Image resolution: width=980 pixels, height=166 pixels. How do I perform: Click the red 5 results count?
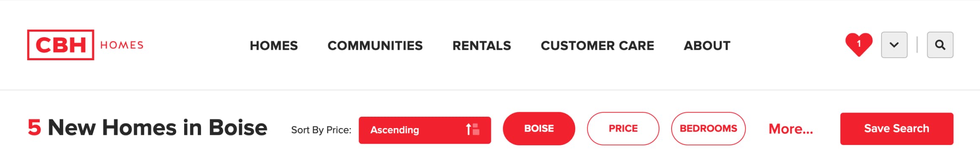click(34, 128)
